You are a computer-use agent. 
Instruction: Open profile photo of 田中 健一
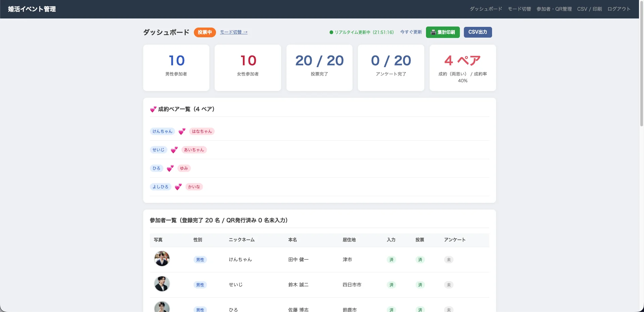(x=162, y=259)
